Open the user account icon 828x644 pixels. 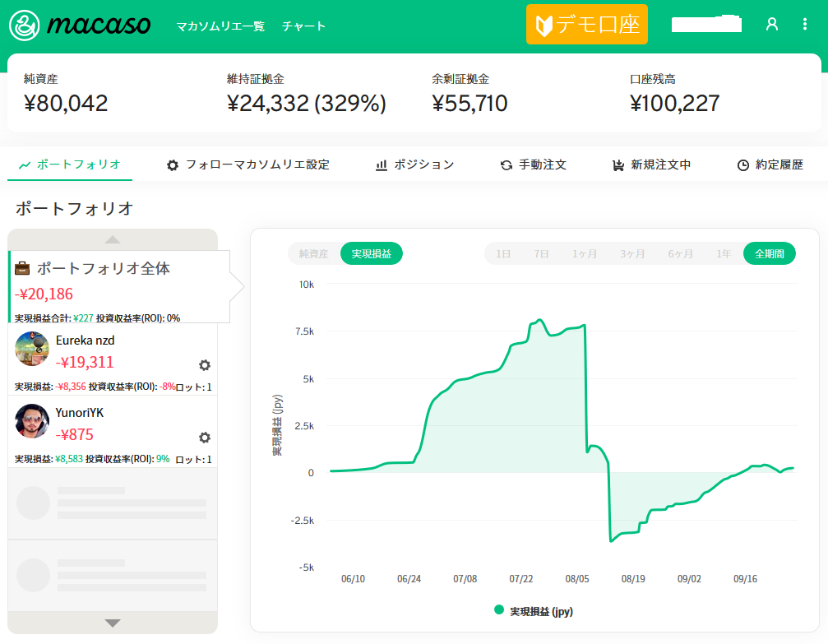(771, 25)
